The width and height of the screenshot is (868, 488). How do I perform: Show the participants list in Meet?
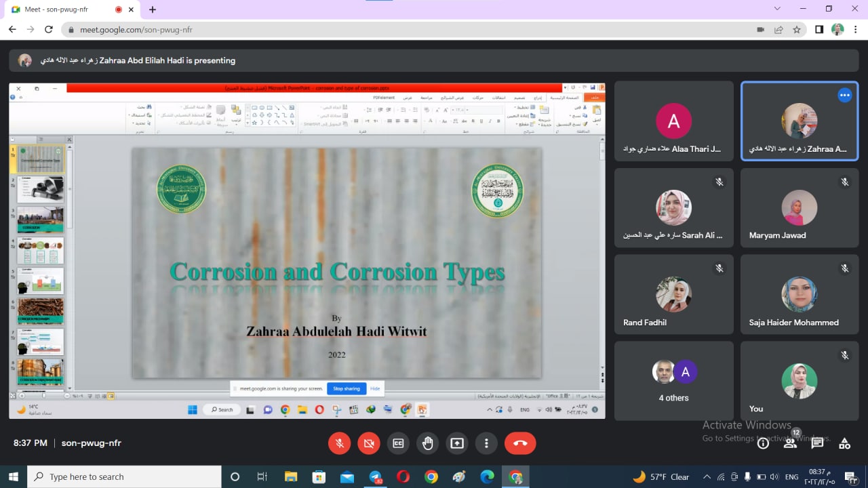[x=790, y=443]
